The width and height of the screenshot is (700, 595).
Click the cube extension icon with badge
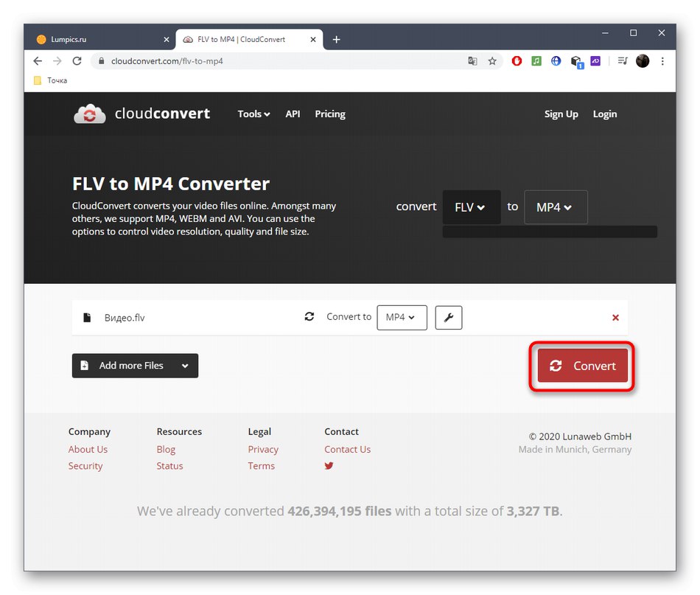point(576,62)
